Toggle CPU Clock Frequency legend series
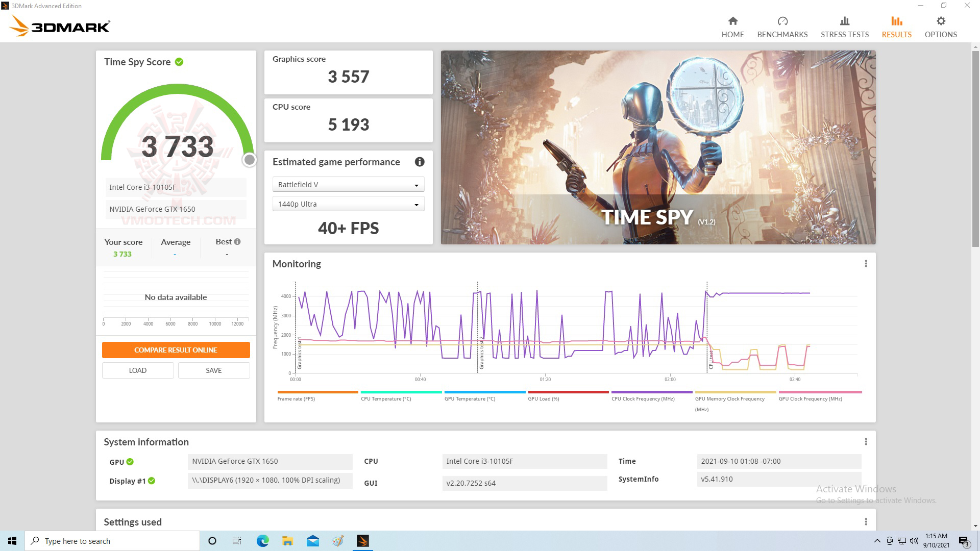This screenshot has width=980, height=551. (x=643, y=398)
